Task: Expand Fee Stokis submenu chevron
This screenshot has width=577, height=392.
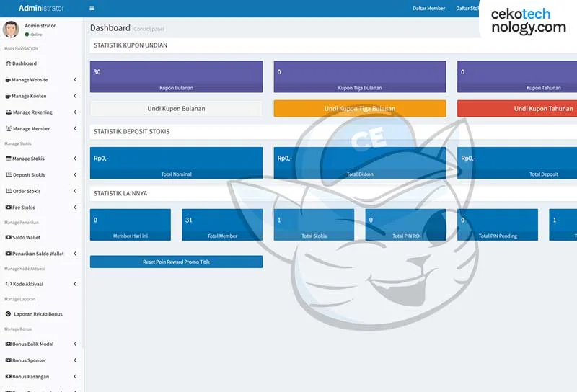Action: click(x=75, y=207)
